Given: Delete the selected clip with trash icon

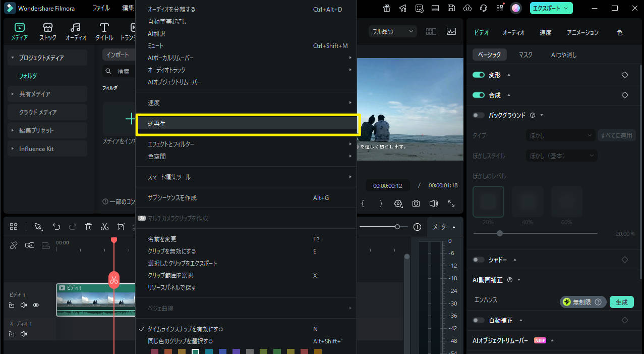Looking at the screenshot, I should click(89, 227).
